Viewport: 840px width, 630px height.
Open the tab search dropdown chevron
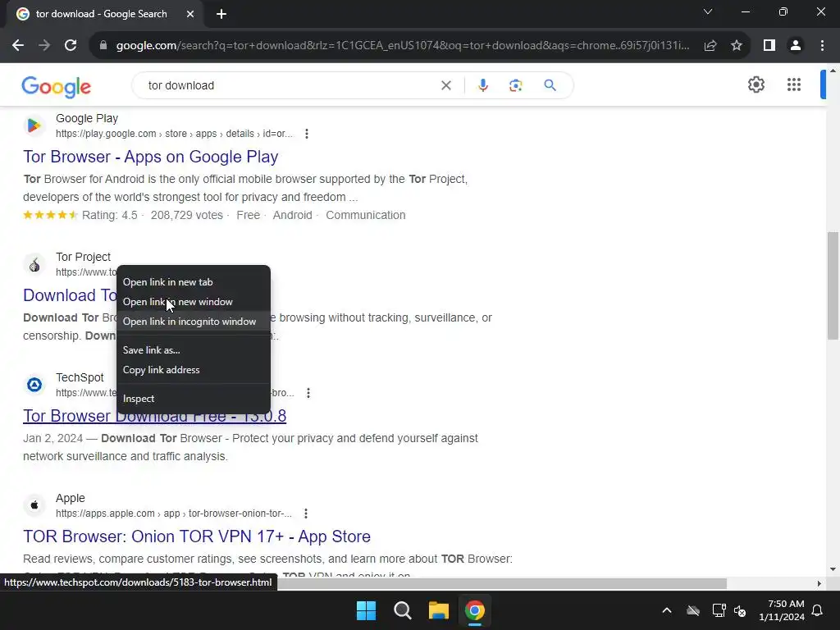point(708,11)
